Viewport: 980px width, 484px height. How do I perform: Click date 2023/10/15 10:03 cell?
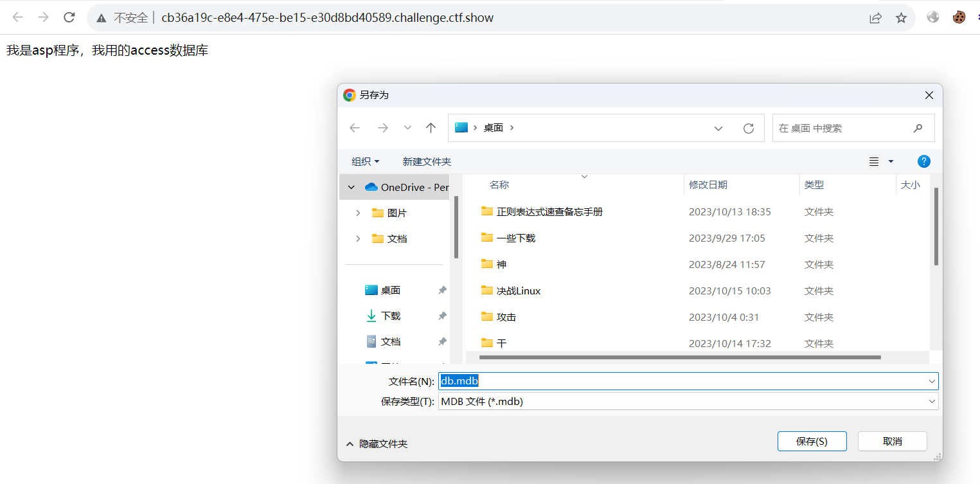(x=730, y=291)
